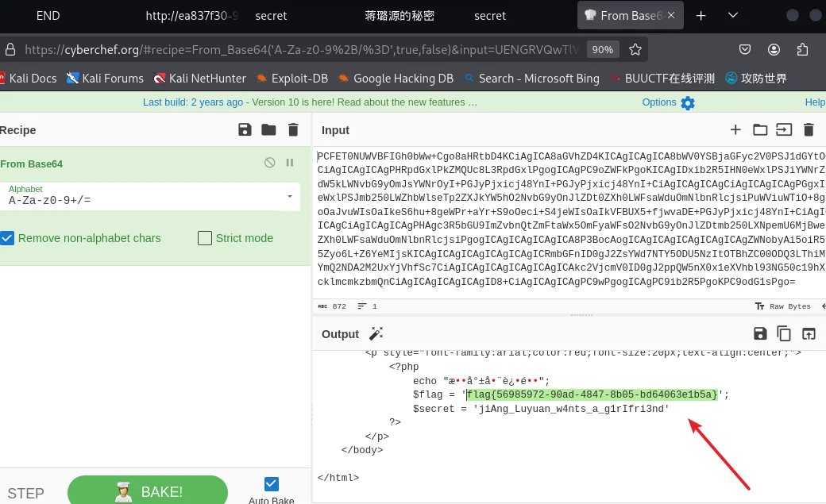Open the Alphabet dropdown list
Viewport: 826px width, 504px height.
pos(290,196)
